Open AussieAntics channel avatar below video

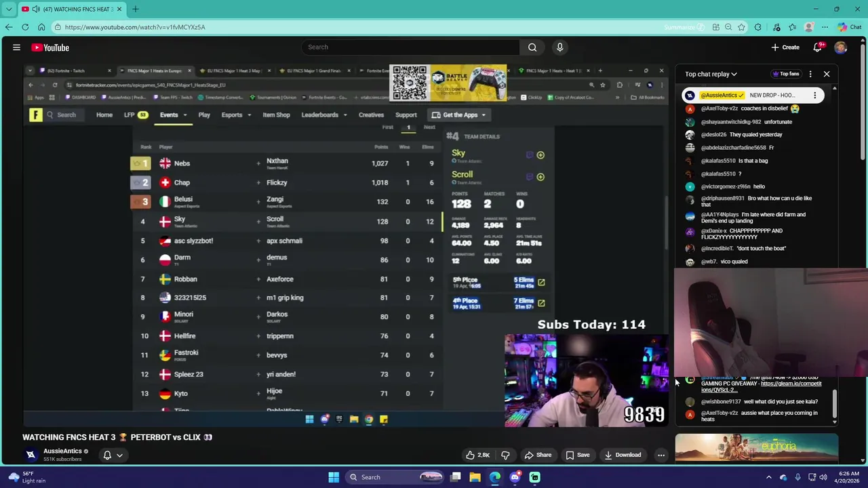(x=31, y=455)
